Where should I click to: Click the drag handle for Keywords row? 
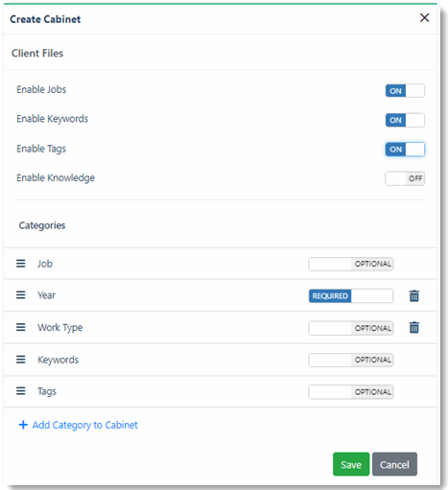(21, 360)
